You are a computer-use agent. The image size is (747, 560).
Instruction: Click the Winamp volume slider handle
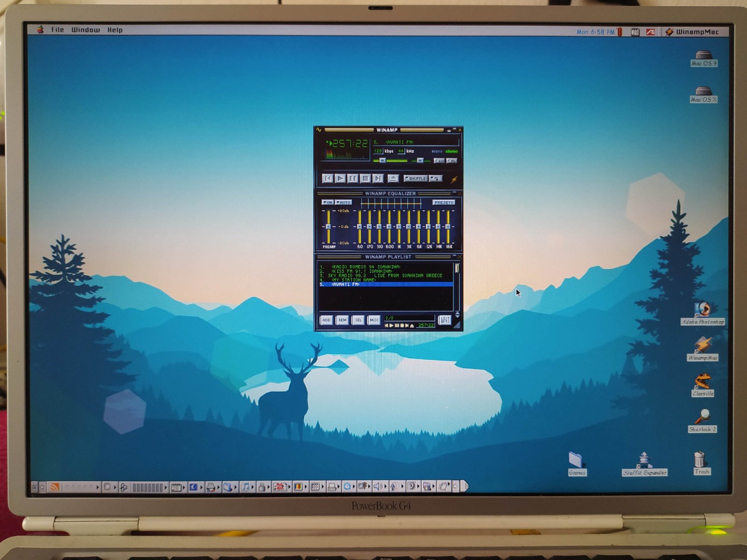(383, 161)
